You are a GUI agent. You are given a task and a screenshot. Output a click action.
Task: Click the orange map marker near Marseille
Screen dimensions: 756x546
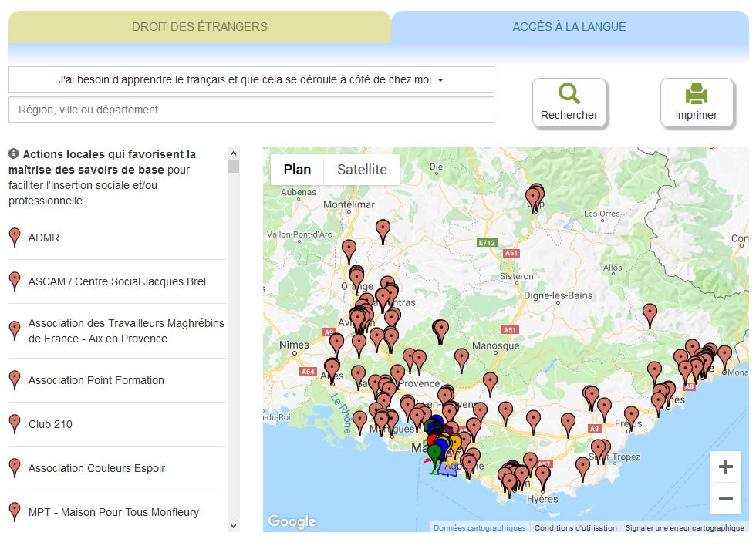[455, 444]
